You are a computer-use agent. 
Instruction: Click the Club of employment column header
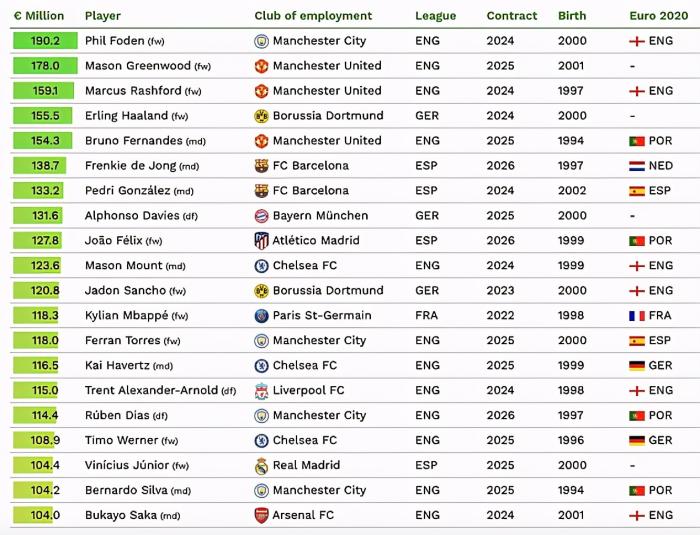pyautogui.click(x=313, y=16)
